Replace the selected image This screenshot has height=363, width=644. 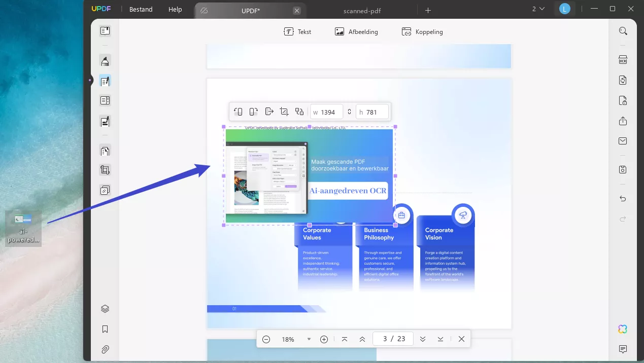pyautogui.click(x=299, y=112)
